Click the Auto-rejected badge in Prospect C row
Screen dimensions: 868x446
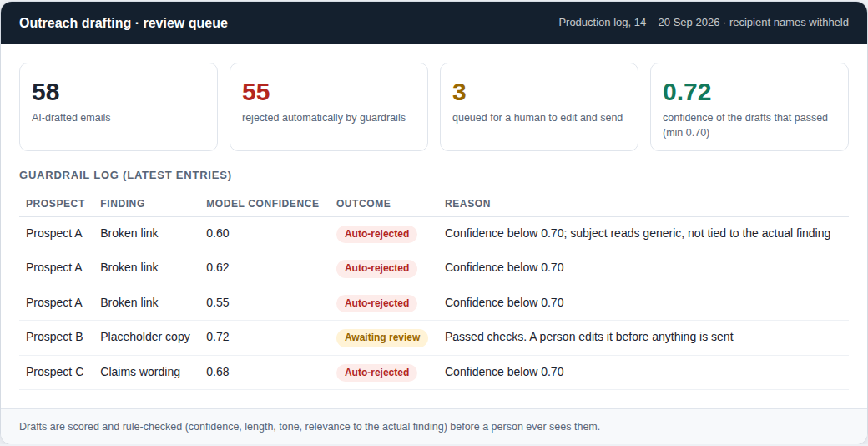point(377,373)
